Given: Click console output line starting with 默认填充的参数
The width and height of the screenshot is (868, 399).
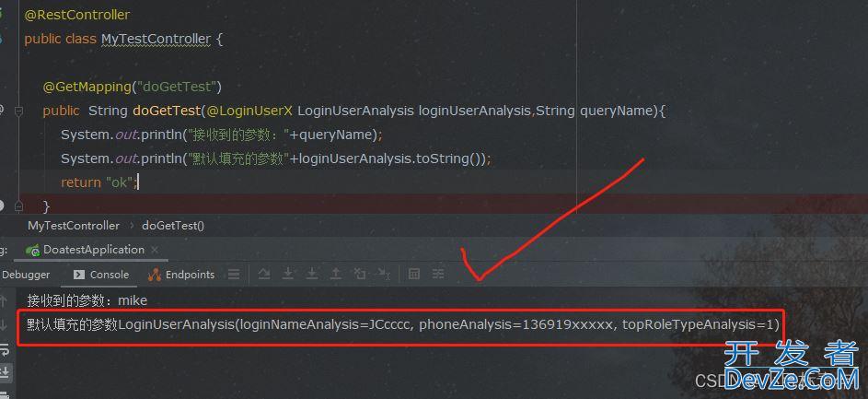Looking at the screenshot, I should [403, 324].
